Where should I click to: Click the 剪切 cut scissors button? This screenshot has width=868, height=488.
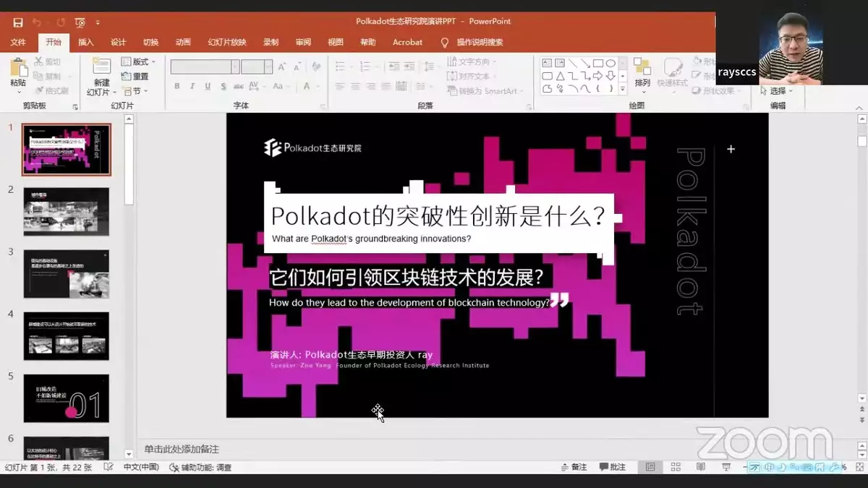48,62
